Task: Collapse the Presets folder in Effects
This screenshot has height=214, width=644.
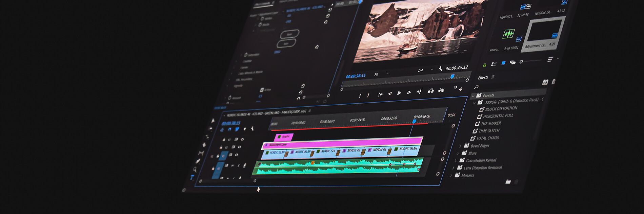Action: pos(473,96)
